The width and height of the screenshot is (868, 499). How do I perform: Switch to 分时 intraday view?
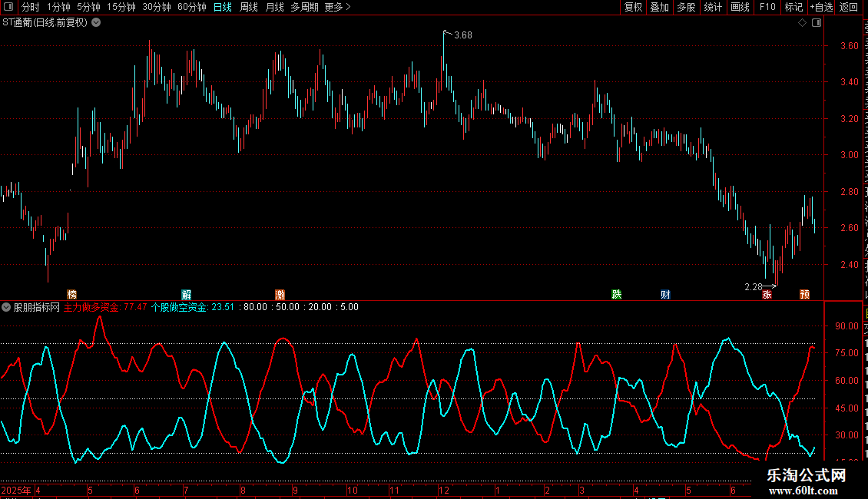point(31,7)
